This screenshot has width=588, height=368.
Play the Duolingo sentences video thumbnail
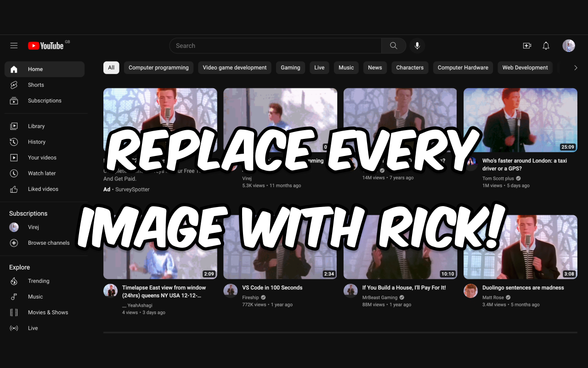click(x=520, y=247)
